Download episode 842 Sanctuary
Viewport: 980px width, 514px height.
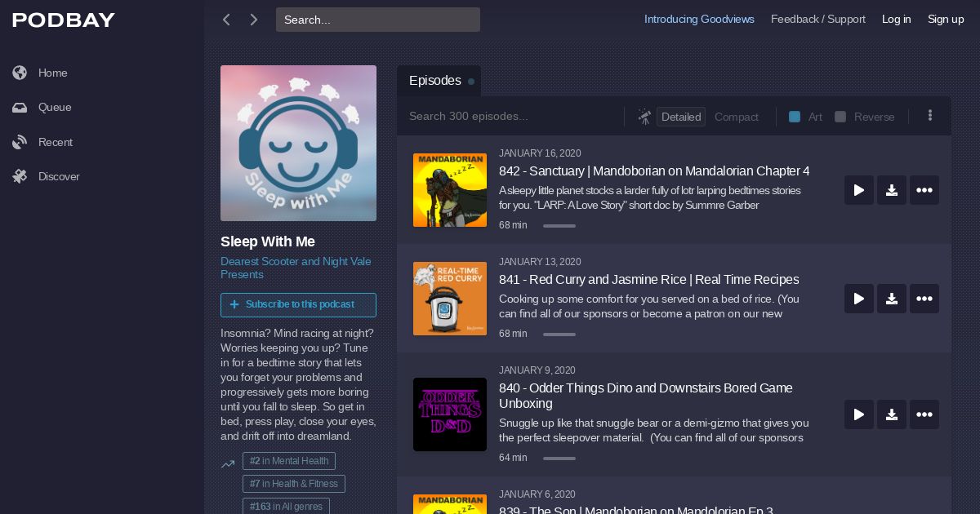892,190
